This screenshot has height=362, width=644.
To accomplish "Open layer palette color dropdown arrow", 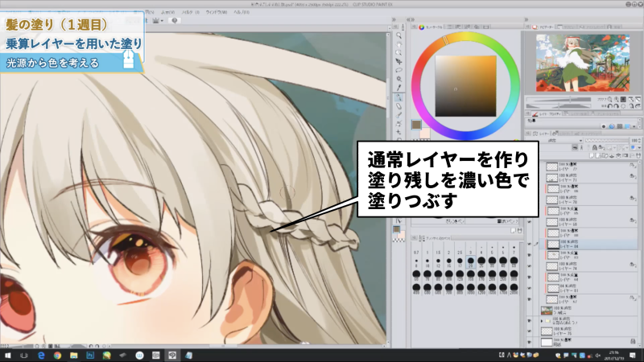I will pos(639,147).
